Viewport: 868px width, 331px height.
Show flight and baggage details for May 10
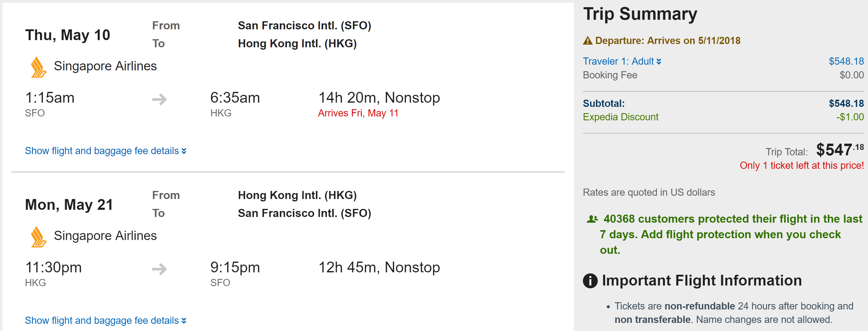105,151
